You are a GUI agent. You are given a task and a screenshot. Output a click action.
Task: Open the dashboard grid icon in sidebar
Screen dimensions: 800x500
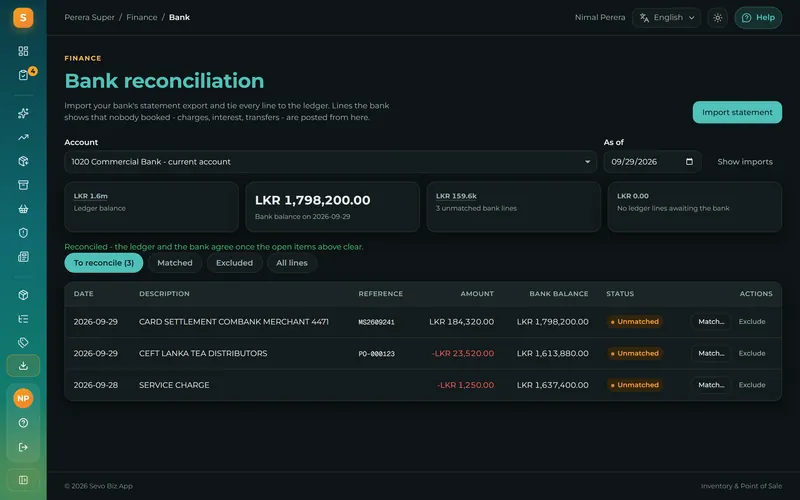[x=23, y=51]
